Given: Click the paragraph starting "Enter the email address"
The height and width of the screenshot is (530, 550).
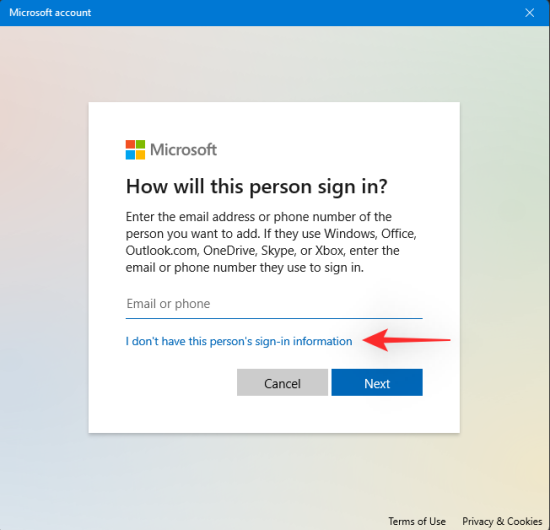Looking at the screenshot, I should click(271, 242).
